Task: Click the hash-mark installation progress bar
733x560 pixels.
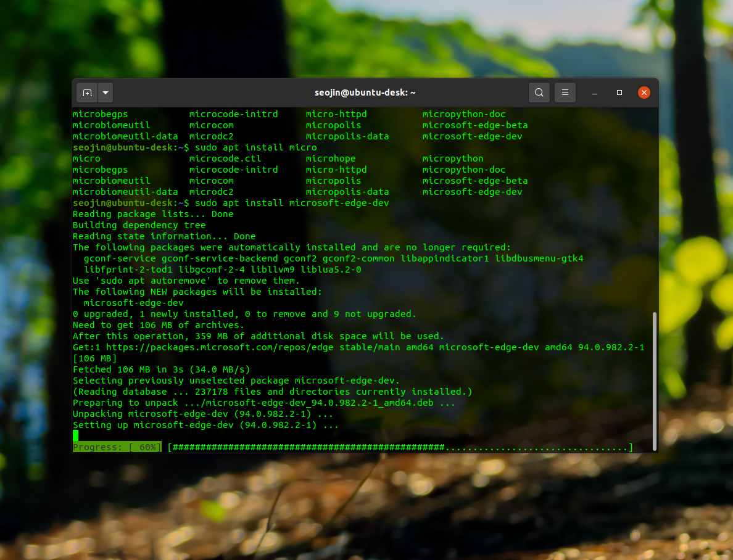Action: [x=400, y=447]
